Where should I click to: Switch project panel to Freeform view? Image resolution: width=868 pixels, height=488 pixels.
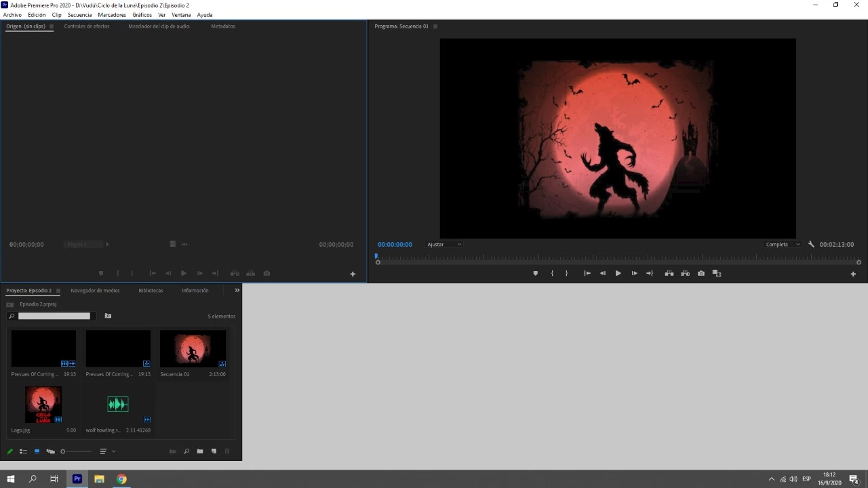click(x=50, y=451)
